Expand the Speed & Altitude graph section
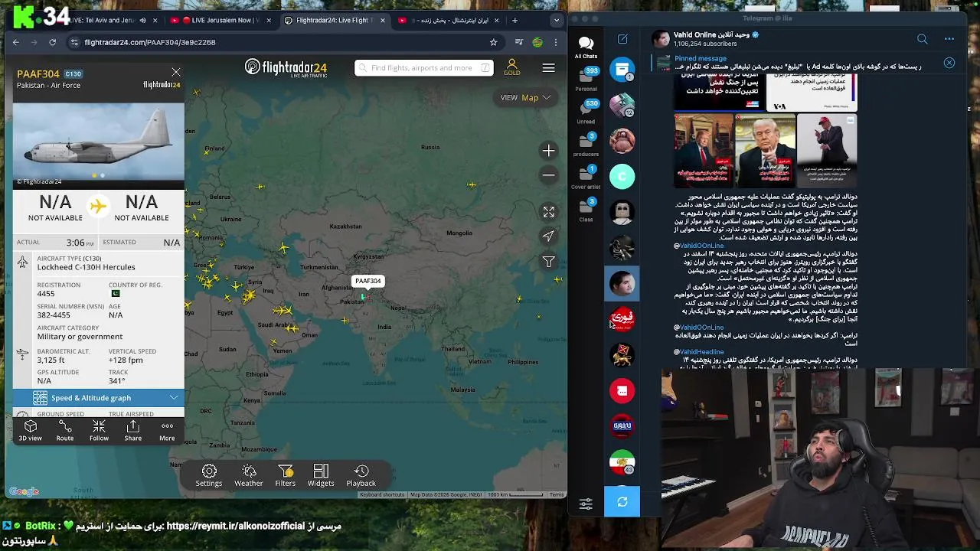 [x=98, y=398]
